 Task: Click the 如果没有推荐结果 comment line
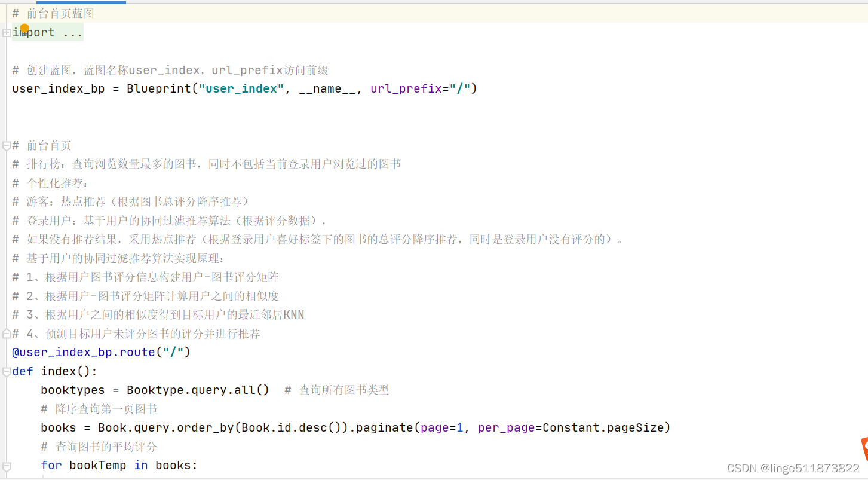(x=318, y=240)
